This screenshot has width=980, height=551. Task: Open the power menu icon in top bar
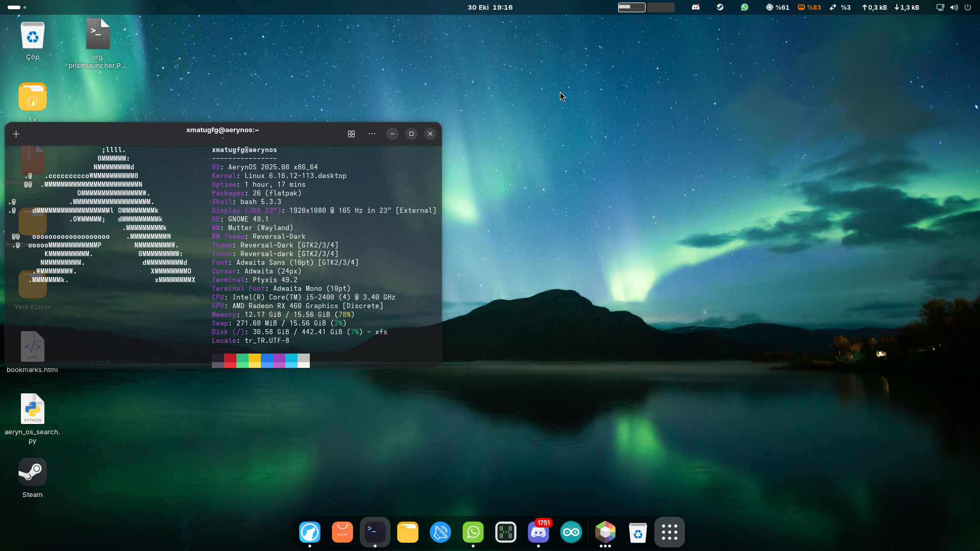pos(968,7)
